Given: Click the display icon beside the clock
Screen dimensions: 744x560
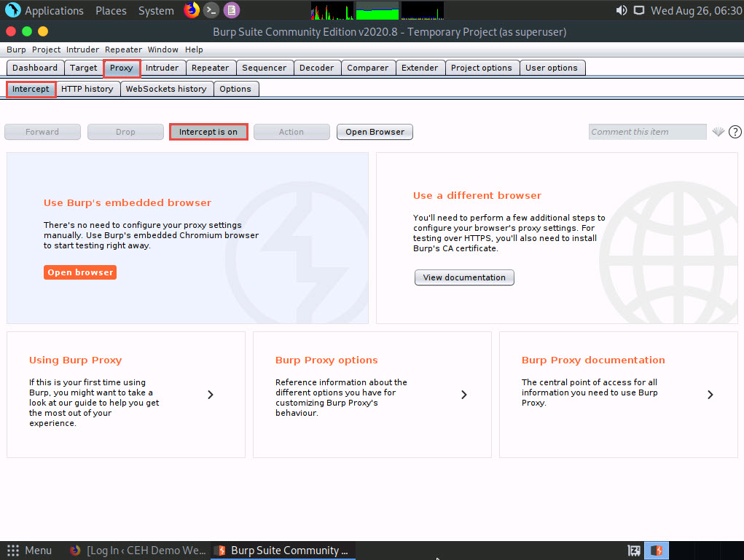Looking at the screenshot, I should [639, 10].
